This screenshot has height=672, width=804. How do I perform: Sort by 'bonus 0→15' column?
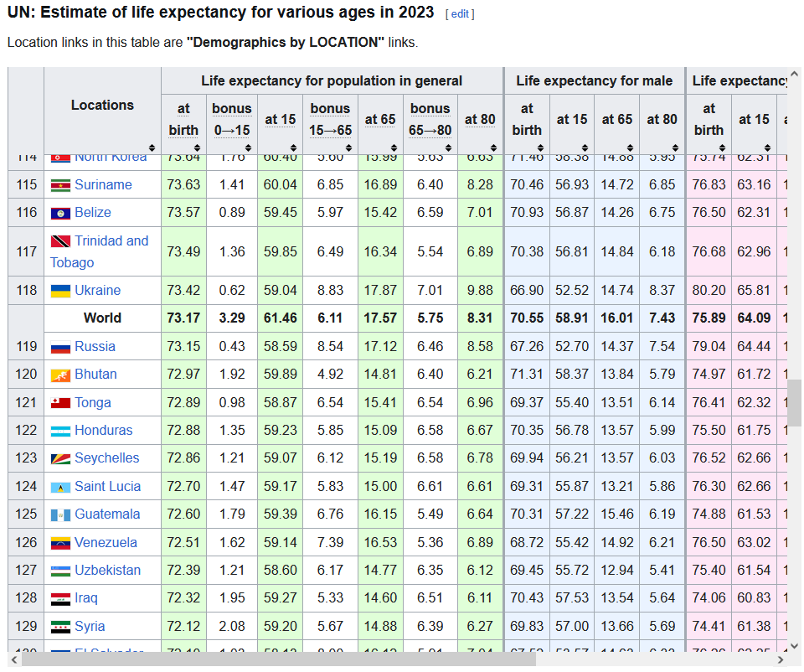pyautogui.click(x=248, y=148)
